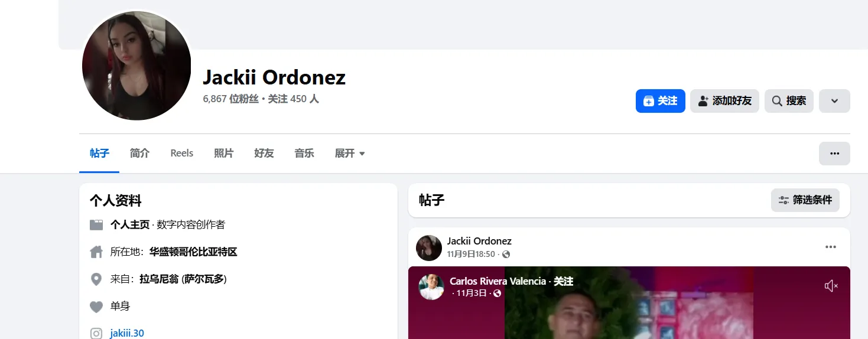Follow Jackii Ordonez with blue 关注 button
Image resolution: width=868 pixels, height=339 pixels.
click(x=661, y=101)
